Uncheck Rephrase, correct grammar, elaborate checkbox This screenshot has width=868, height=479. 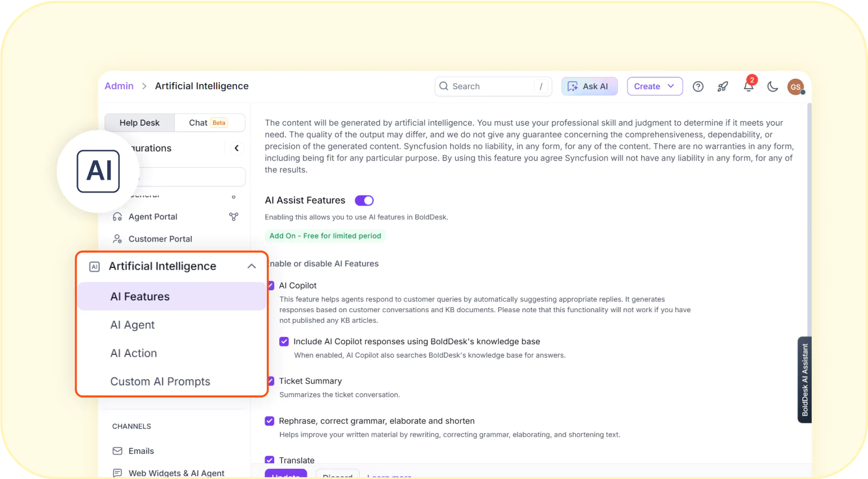point(270,421)
